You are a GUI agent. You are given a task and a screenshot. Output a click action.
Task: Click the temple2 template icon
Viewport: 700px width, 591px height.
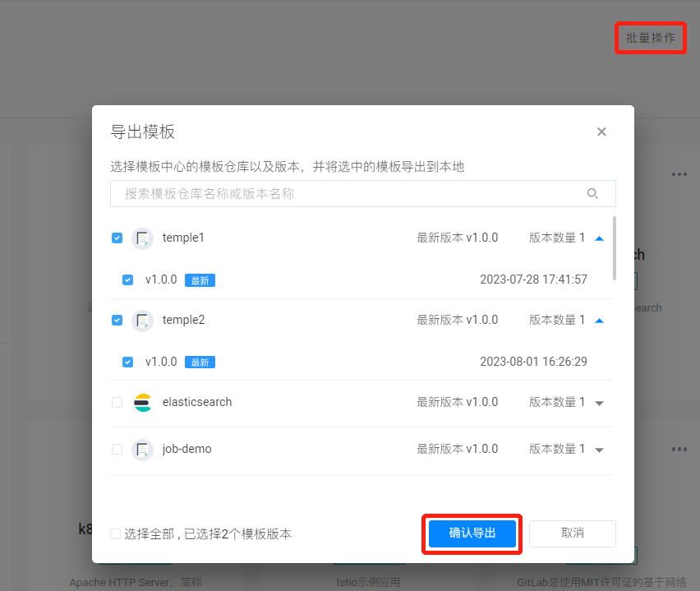click(143, 321)
